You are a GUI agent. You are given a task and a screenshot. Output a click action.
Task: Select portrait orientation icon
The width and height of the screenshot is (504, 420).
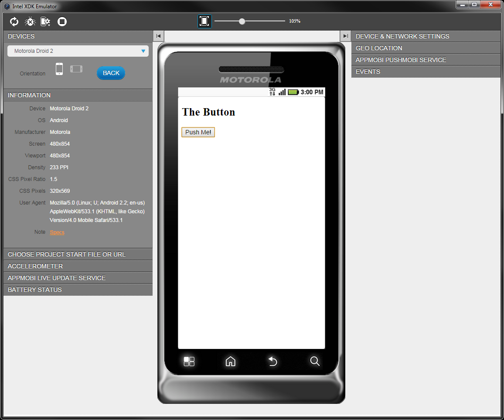pyautogui.click(x=59, y=69)
